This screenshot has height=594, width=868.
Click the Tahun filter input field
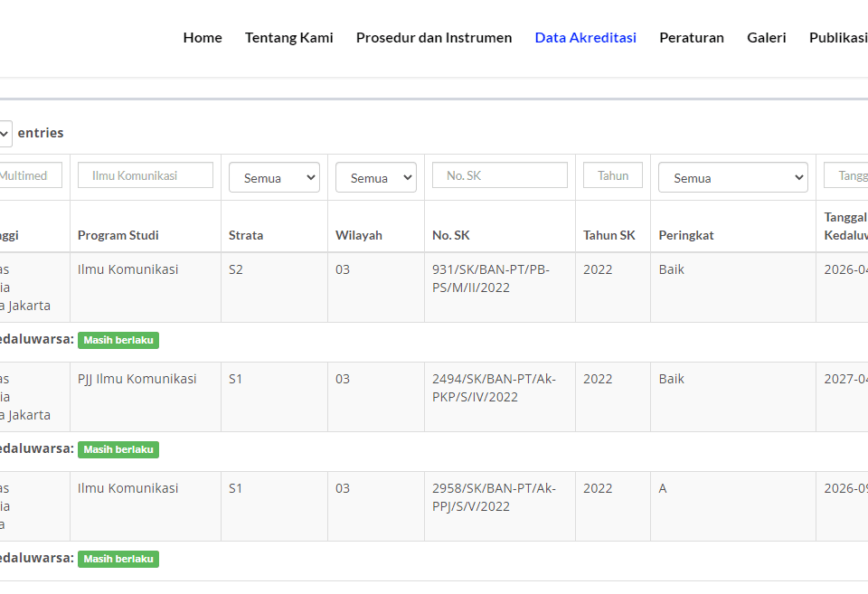(x=612, y=175)
